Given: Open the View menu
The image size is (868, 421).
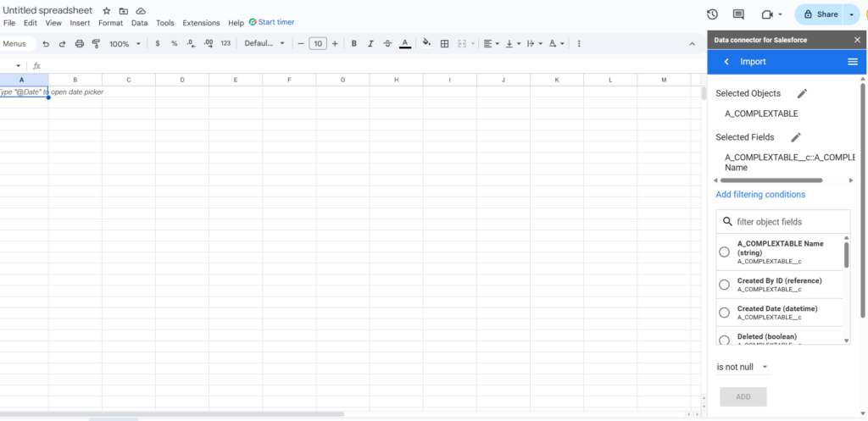Looking at the screenshot, I should 53,23.
